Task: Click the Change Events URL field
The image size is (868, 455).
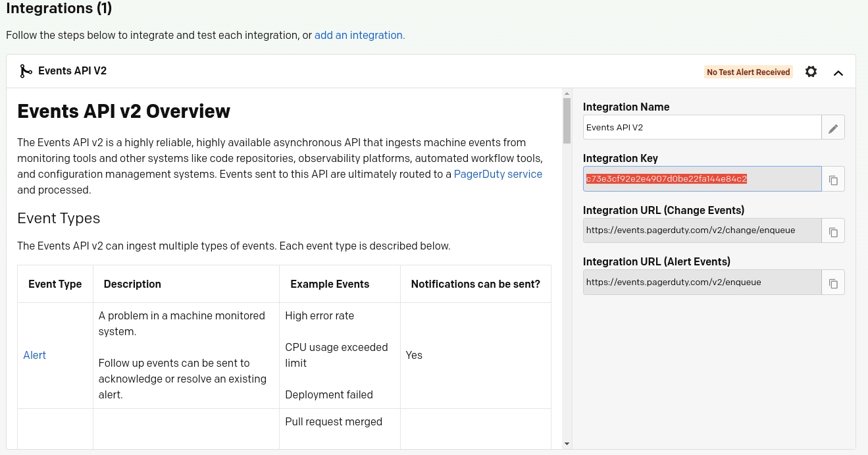Action: 702,231
